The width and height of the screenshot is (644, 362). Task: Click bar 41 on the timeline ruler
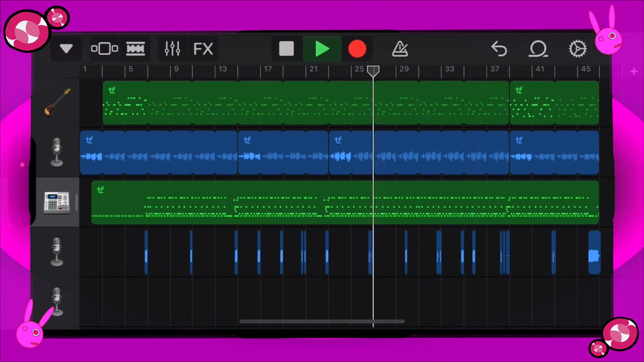[x=539, y=69]
